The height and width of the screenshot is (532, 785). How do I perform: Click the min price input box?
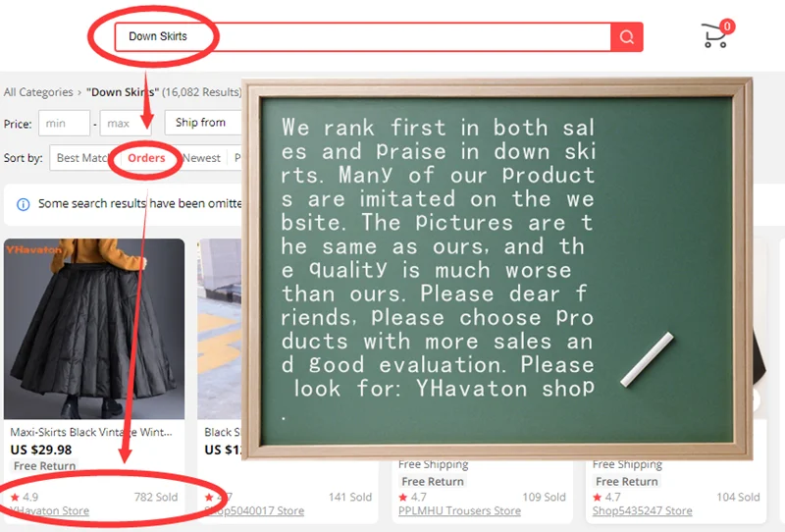point(64,124)
